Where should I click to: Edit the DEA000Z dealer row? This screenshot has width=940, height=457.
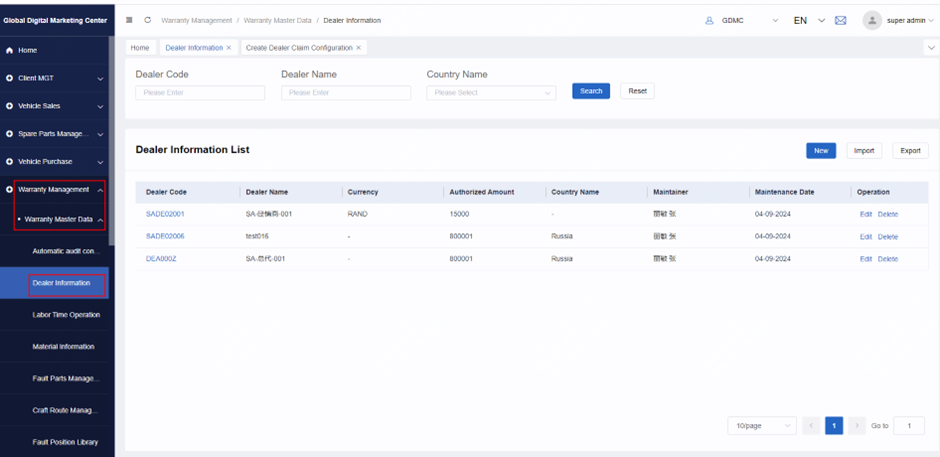(x=866, y=259)
